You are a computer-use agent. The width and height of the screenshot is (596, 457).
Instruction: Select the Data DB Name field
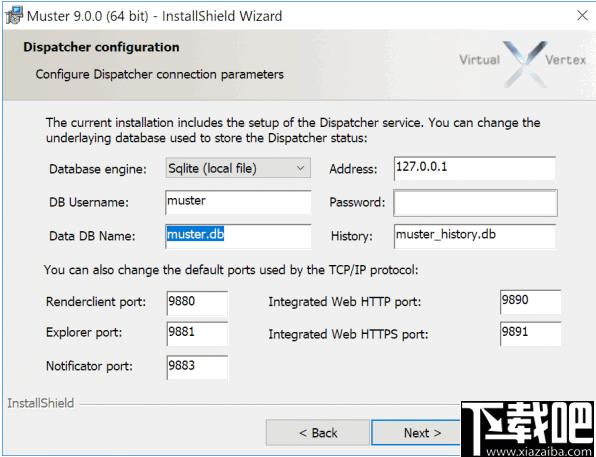(x=238, y=236)
